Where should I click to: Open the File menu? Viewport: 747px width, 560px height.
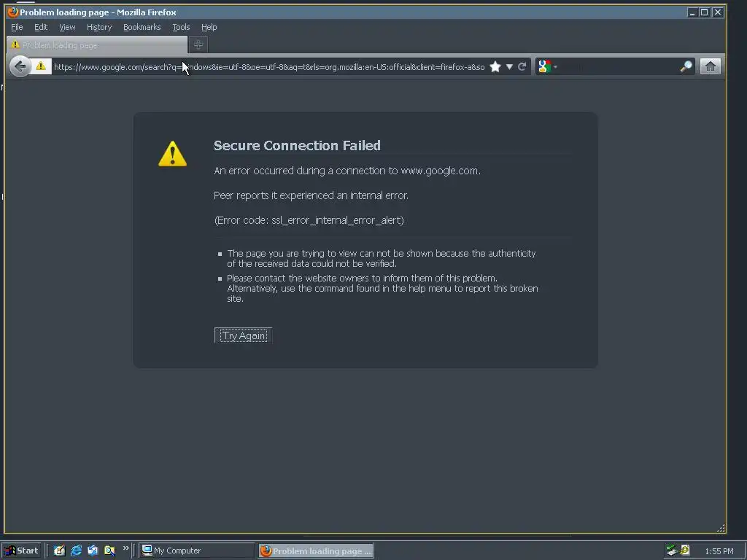[x=17, y=27]
